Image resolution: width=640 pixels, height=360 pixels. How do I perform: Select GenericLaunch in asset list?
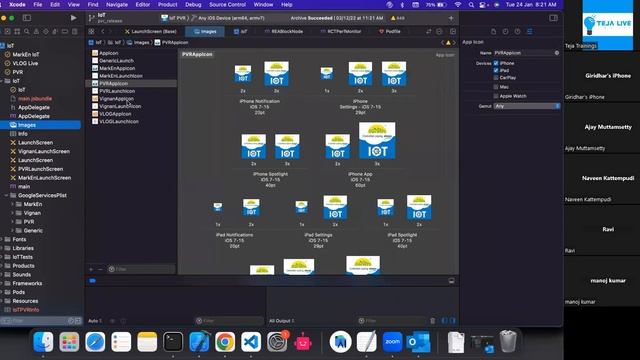116,60
